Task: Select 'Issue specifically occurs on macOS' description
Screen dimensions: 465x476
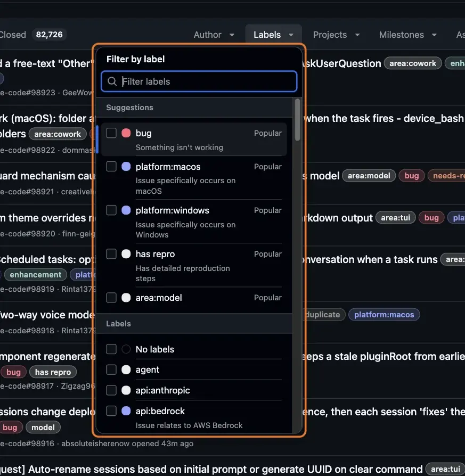Action: [x=185, y=186]
